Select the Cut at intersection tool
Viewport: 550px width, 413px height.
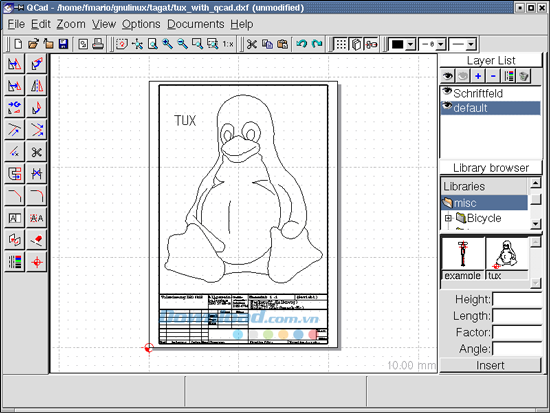[36, 173]
